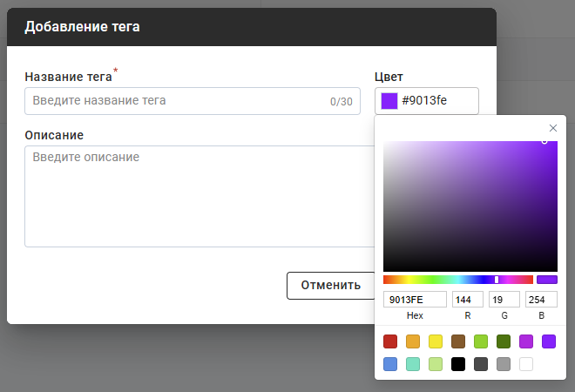The width and height of the screenshot is (575, 392).
Task: Focus the B channel value field
Action: [541, 300]
